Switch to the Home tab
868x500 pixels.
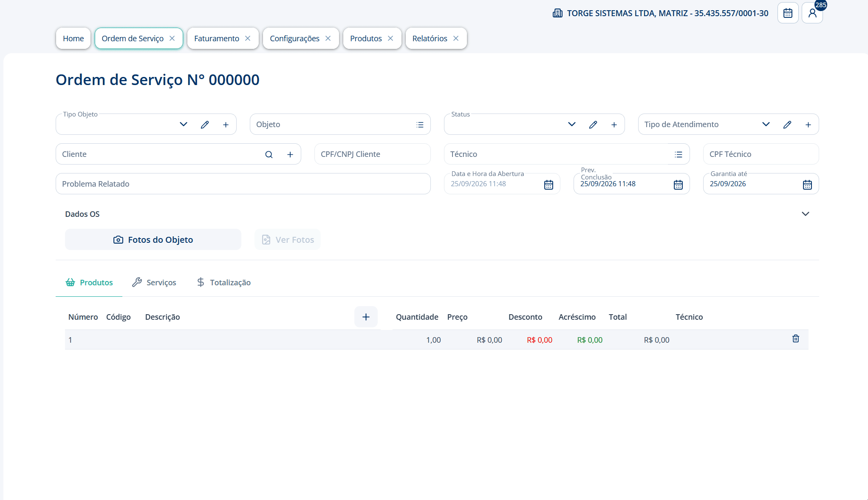[x=73, y=38]
